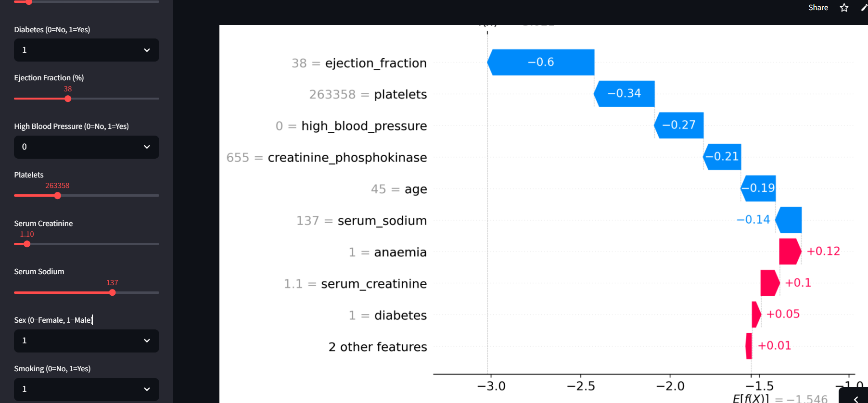This screenshot has height=403, width=868.
Task: Open the Diabetes dropdown
Action: click(x=87, y=50)
